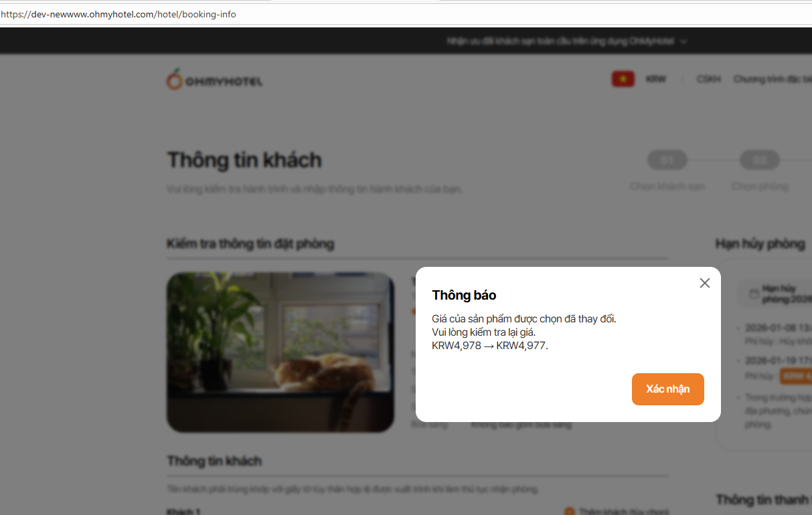This screenshot has height=515, width=812.
Task: Select the Vietnam flag language icon
Action: click(x=623, y=79)
